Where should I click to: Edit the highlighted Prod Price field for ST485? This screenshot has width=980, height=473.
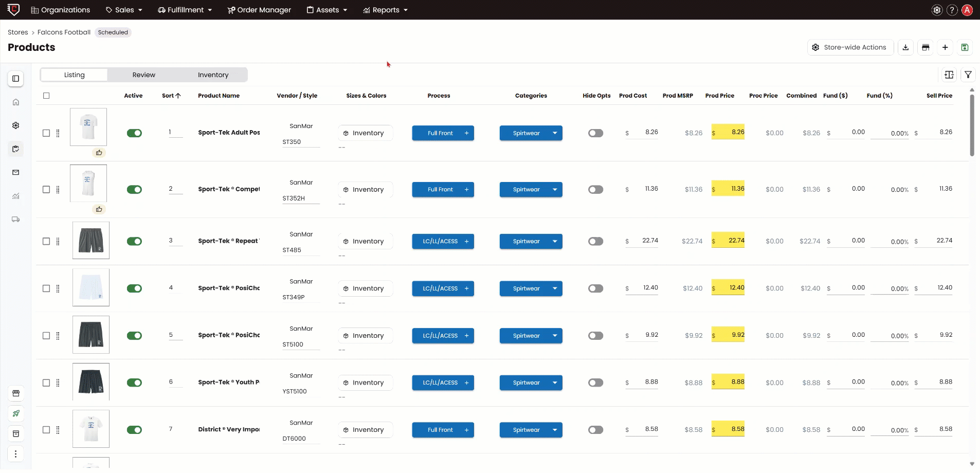tap(728, 241)
